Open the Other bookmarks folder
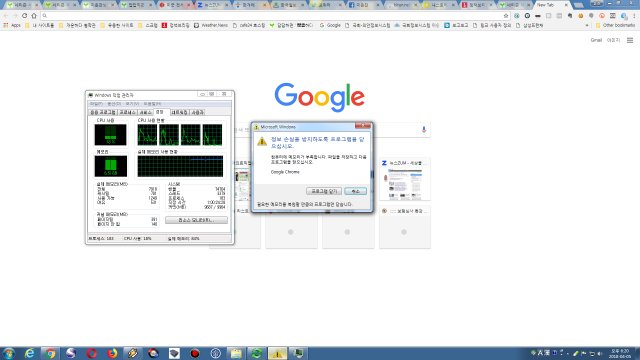The width and height of the screenshot is (640, 360). coord(616,25)
